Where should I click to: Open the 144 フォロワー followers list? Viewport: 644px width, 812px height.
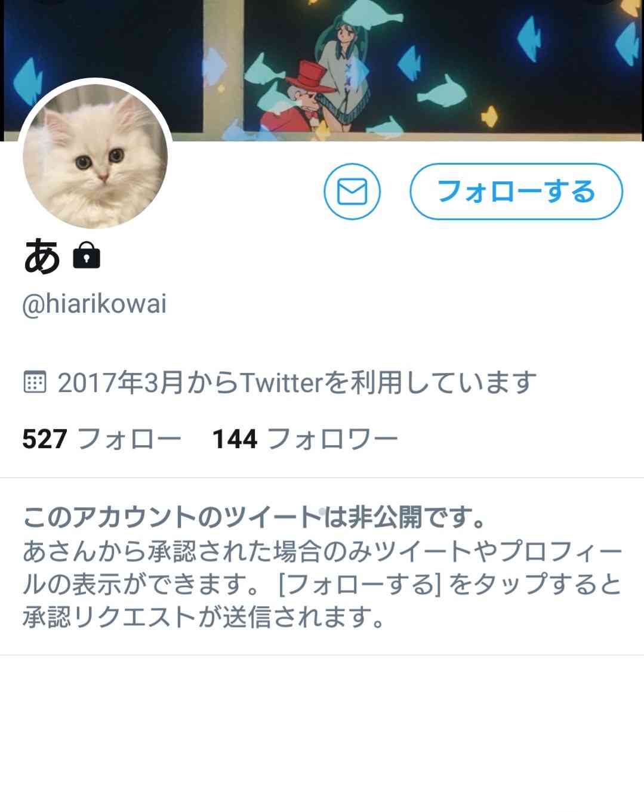[x=305, y=439]
